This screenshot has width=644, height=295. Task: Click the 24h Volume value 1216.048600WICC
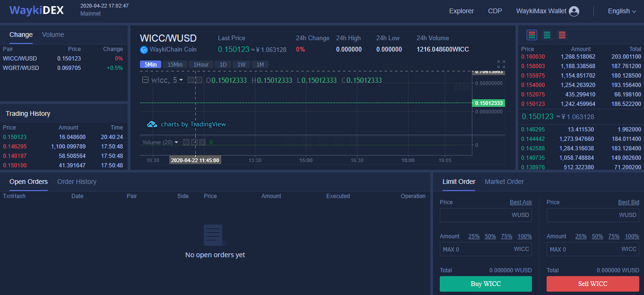coord(443,50)
